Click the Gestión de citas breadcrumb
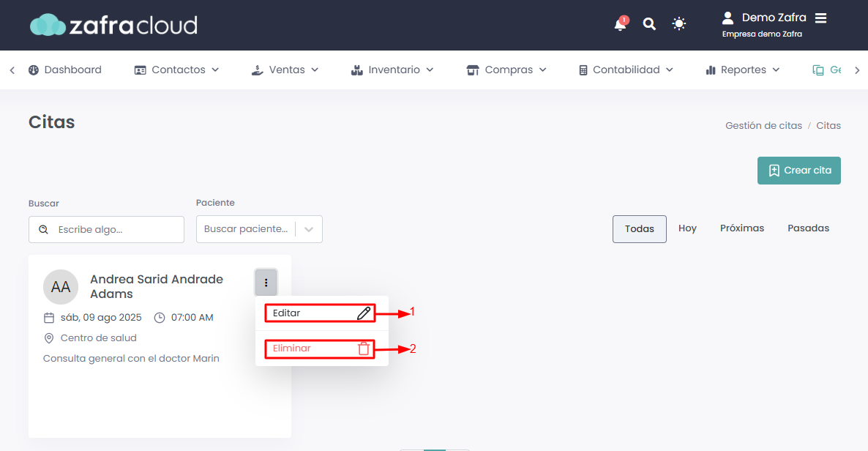 coord(763,126)
